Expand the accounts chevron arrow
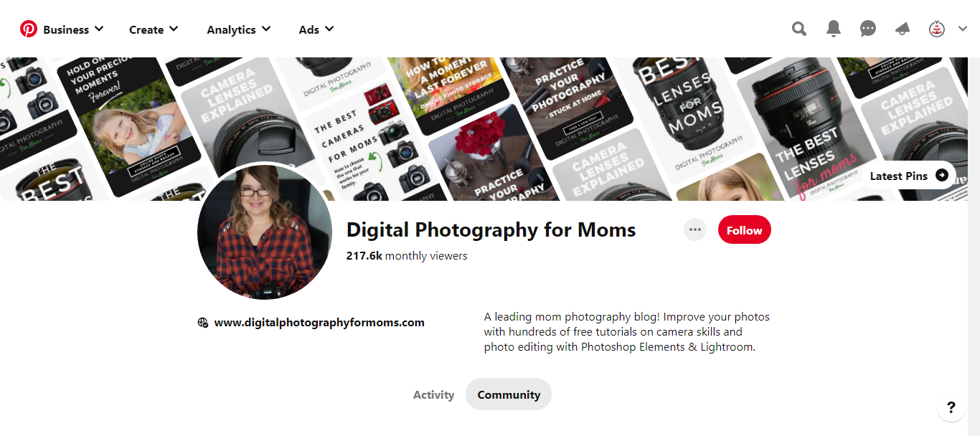Viewport: 980px width, 436px height. coord(963,29)
